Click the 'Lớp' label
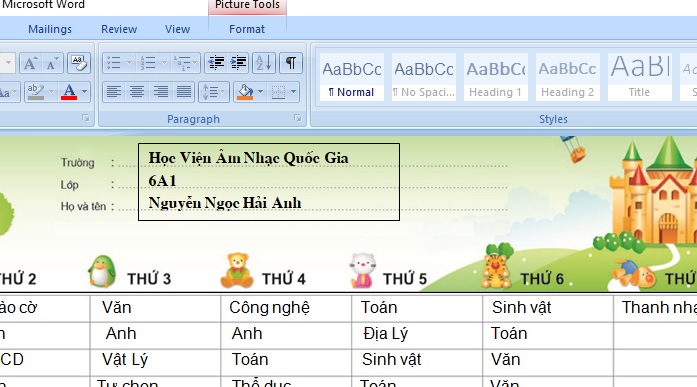Image resolution: width=697 pixels, height=387 pixels. click(x=70, y=184)
